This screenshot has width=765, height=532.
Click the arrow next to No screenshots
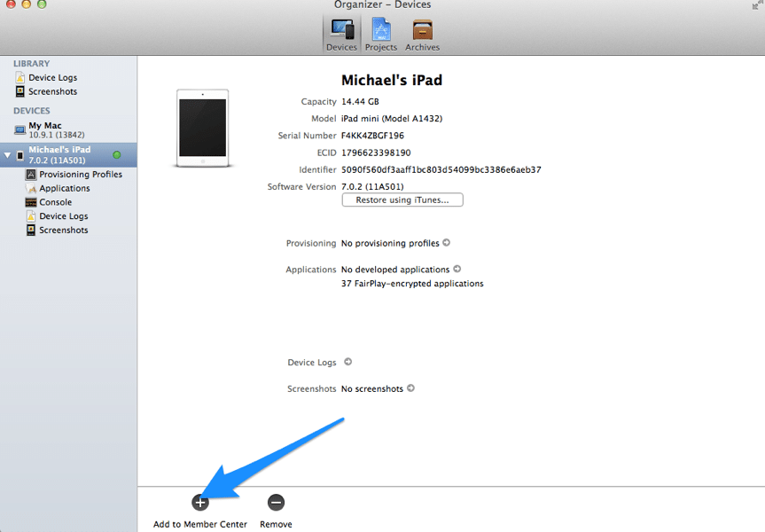(410, 388)
